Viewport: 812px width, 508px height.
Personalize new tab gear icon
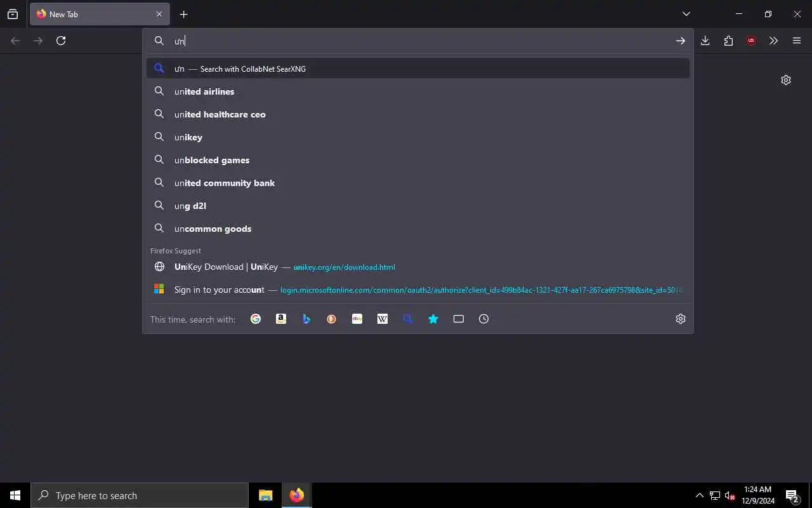click(786, 80)
